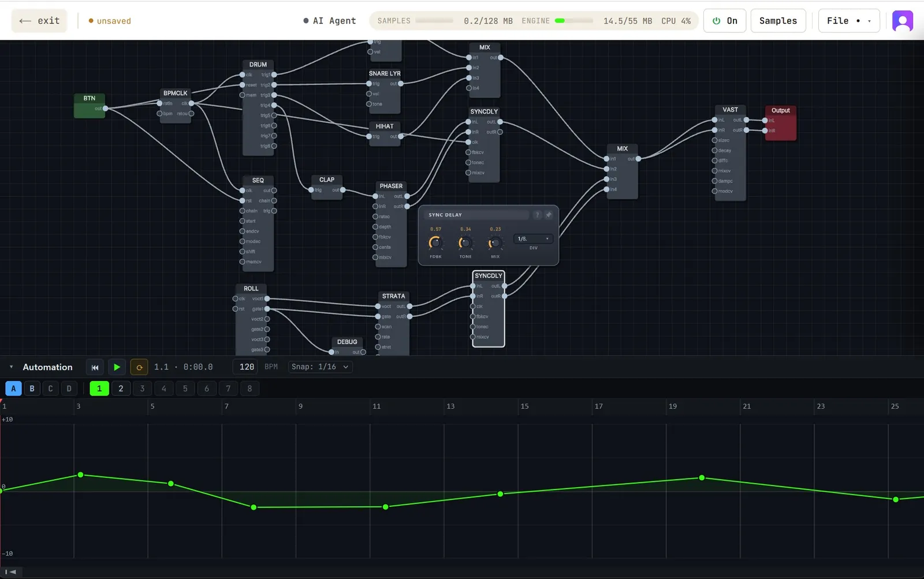The width and height of the screenshot is (924, 579).
Task: Click the DRUM trig8 output port
Action: coord(274,146)
